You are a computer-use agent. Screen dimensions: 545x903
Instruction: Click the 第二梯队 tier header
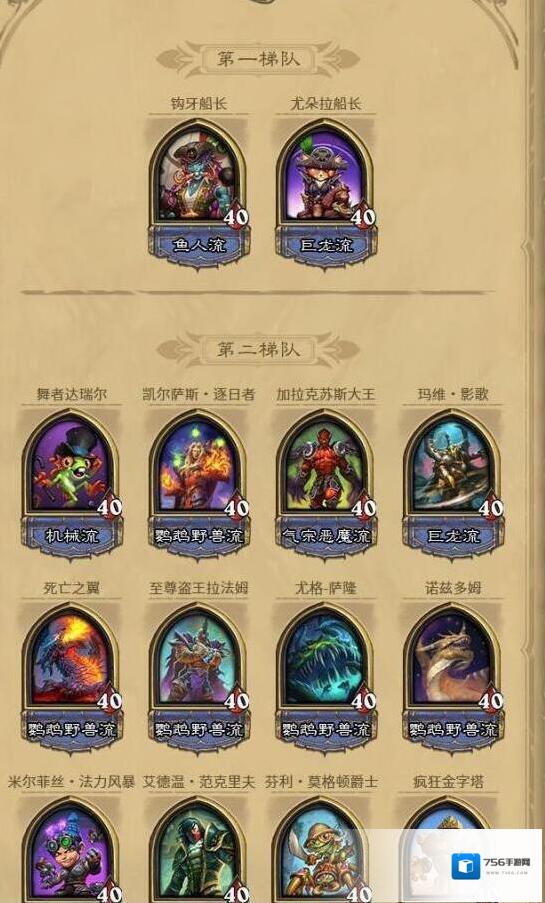(258, 349)
